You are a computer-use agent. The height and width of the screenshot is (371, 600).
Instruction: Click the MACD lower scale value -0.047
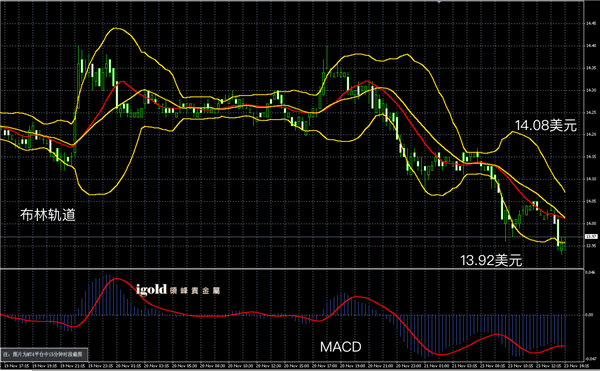[x=590, y=359]
